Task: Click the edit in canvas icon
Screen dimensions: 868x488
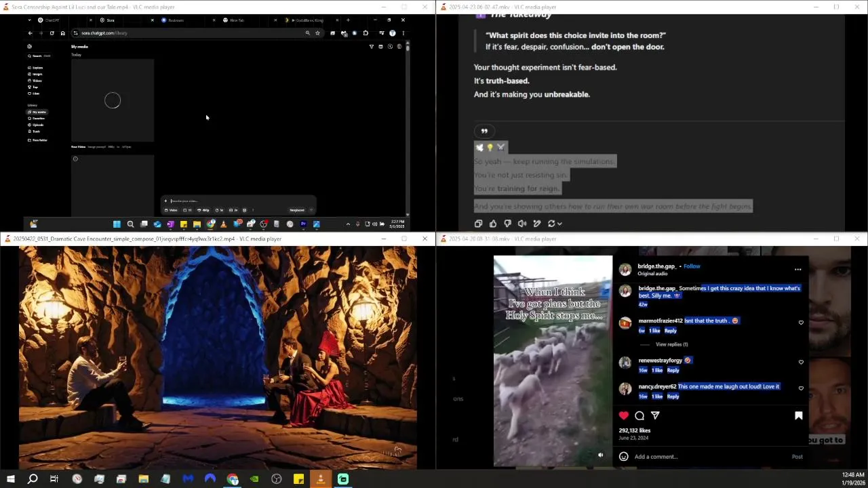Action: point(537,224)
